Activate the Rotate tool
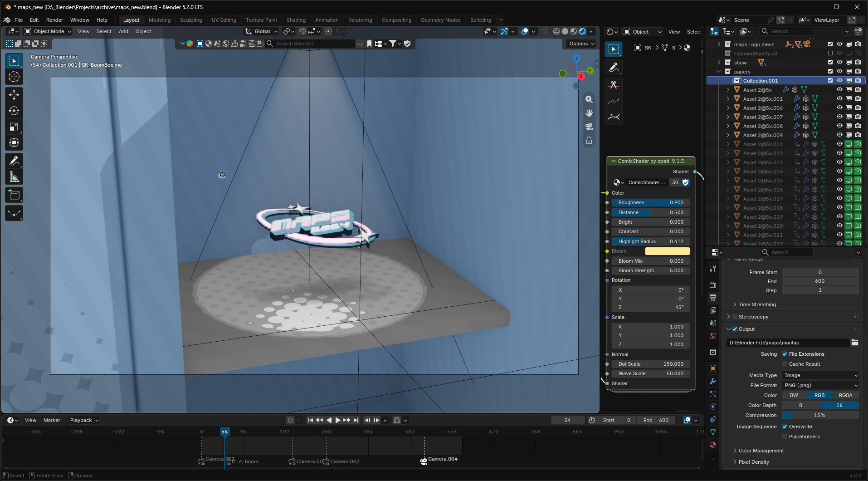868x481 pixels. 14,111
